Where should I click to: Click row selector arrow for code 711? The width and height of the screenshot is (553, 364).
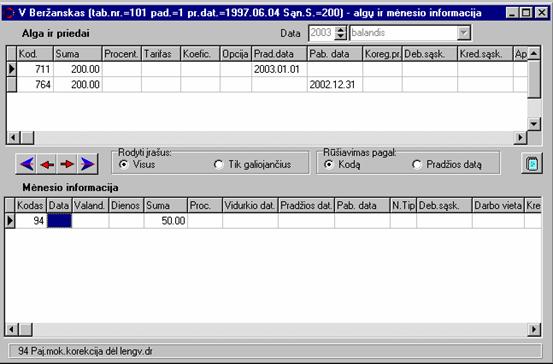coord(12,69)
